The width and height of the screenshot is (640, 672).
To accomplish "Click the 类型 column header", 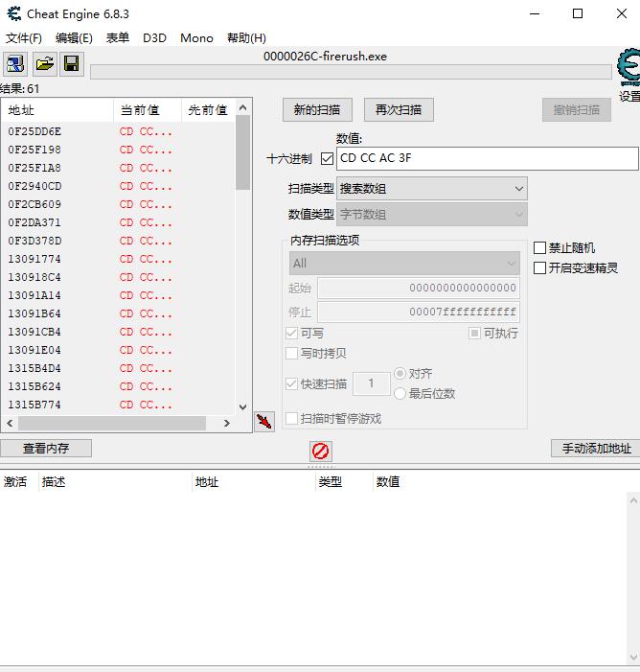I will [x=344, y=482].
